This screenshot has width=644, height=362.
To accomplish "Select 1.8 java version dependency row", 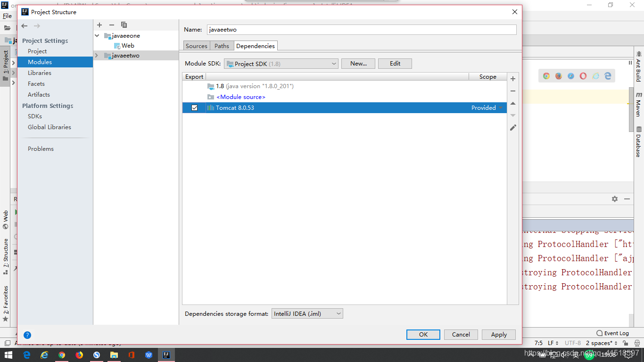I will pos(345,86).
